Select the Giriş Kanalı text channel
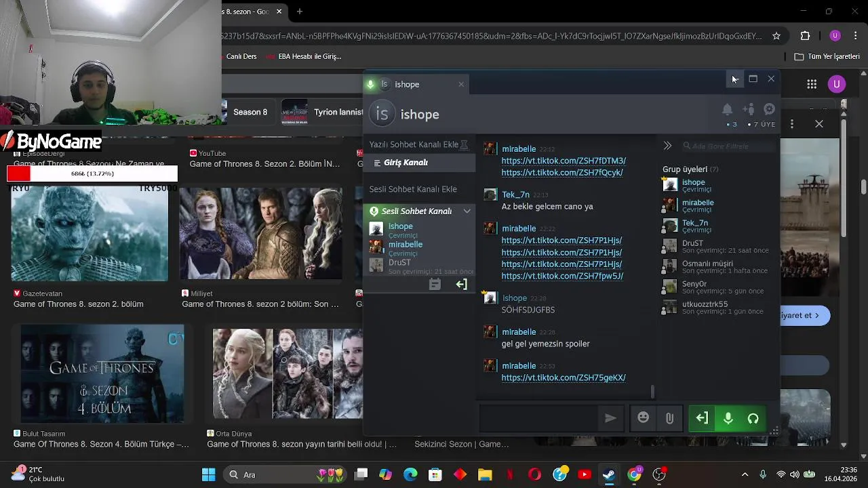This screenshot has width=868, height=488. pyautogui.click(x=420, y=163)
